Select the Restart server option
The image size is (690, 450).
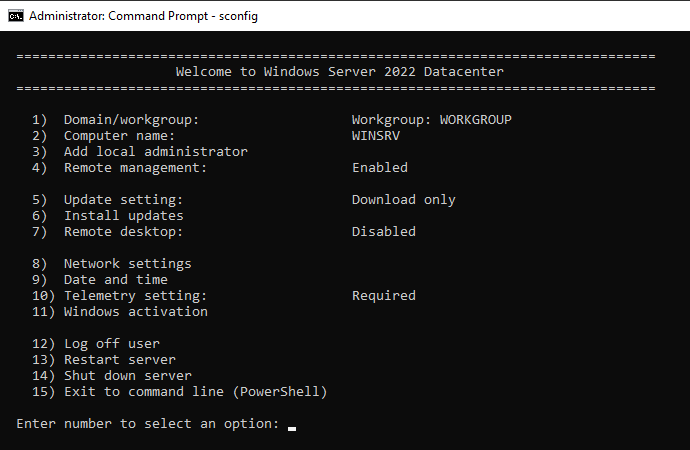pos(119,360)
